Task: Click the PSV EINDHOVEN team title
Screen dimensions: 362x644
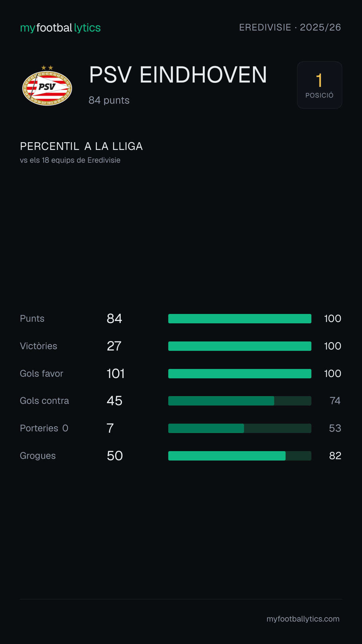Action: [178, 75]
